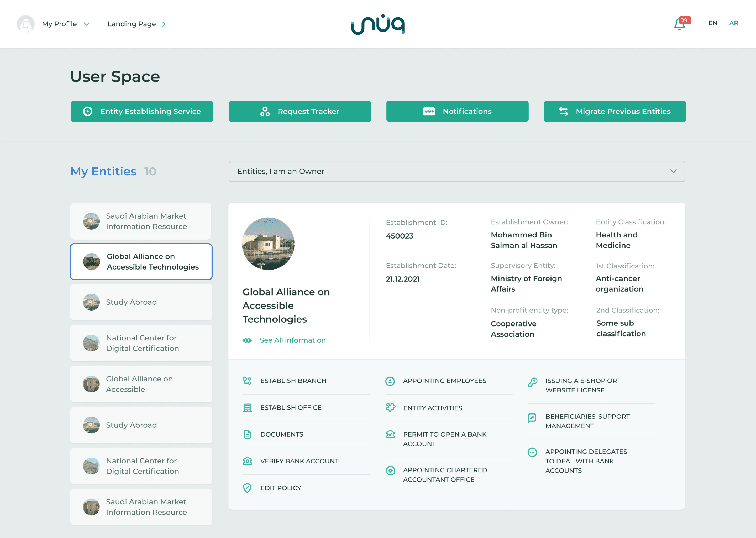Click the Ministry of Foreign Affairs text
The height and width of the screenshot is (538, 756).
pyautogui.click(x=526, y=283)
